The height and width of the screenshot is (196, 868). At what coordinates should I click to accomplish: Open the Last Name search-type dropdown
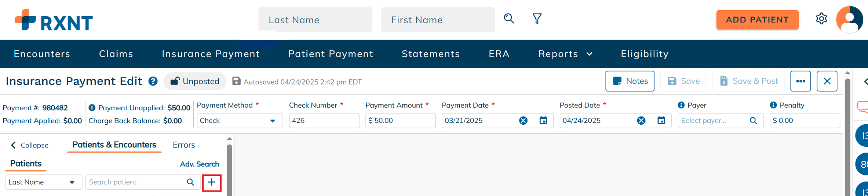44,182
